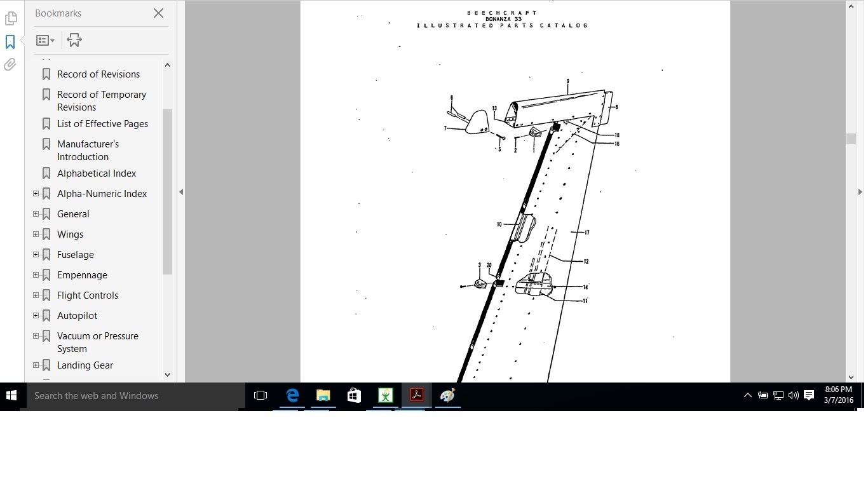This screenshot has height=488, width=868.
Task: Click the find current bookmark icon
Action: (x=74, y=41)
